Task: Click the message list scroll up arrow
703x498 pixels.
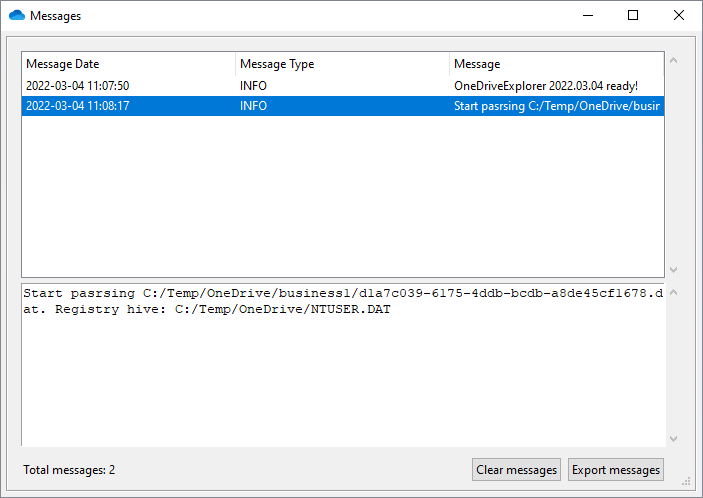Action: point(673,60)
